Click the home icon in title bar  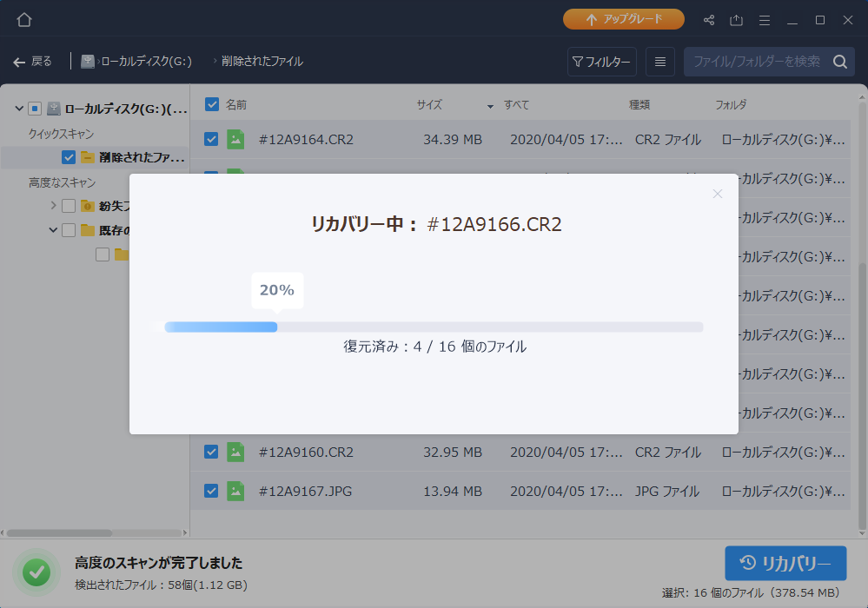24,19
